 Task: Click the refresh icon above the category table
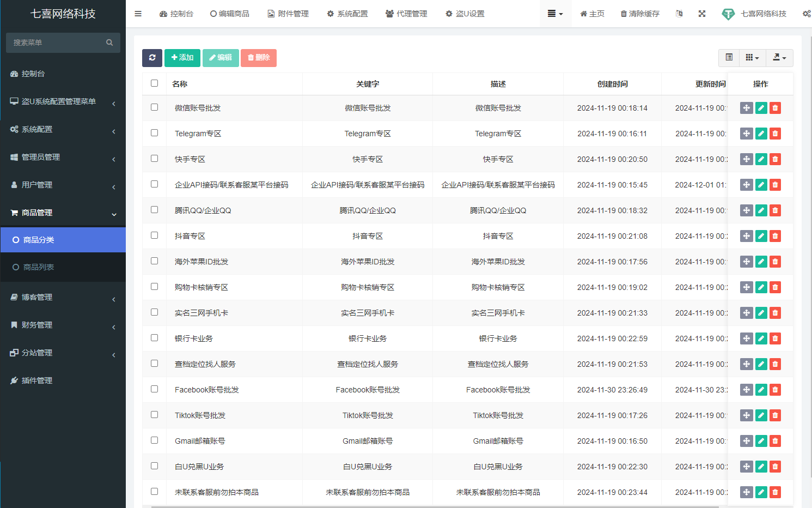pyautogui.click(x=152, y=58)
